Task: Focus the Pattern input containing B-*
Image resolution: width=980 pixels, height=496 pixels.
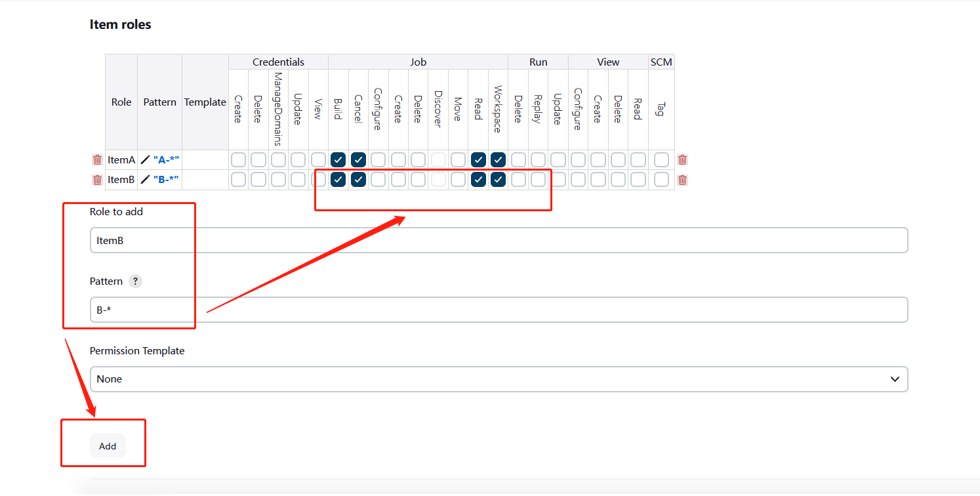Action: 499,310
